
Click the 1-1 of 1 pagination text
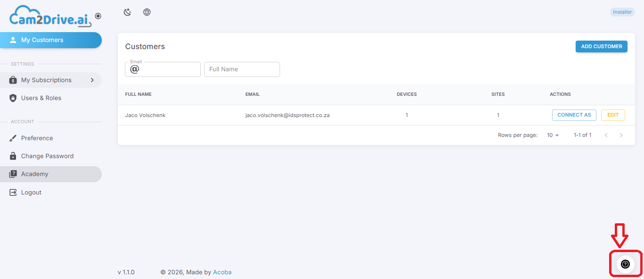tap(583, 135)
